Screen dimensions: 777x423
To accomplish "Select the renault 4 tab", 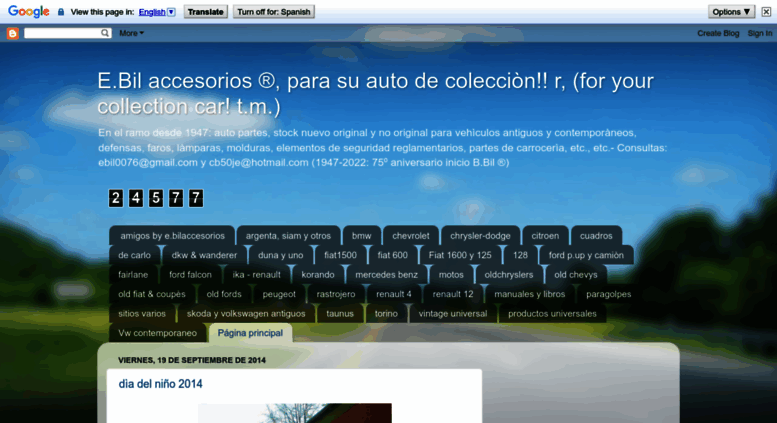I will (394, 294).
